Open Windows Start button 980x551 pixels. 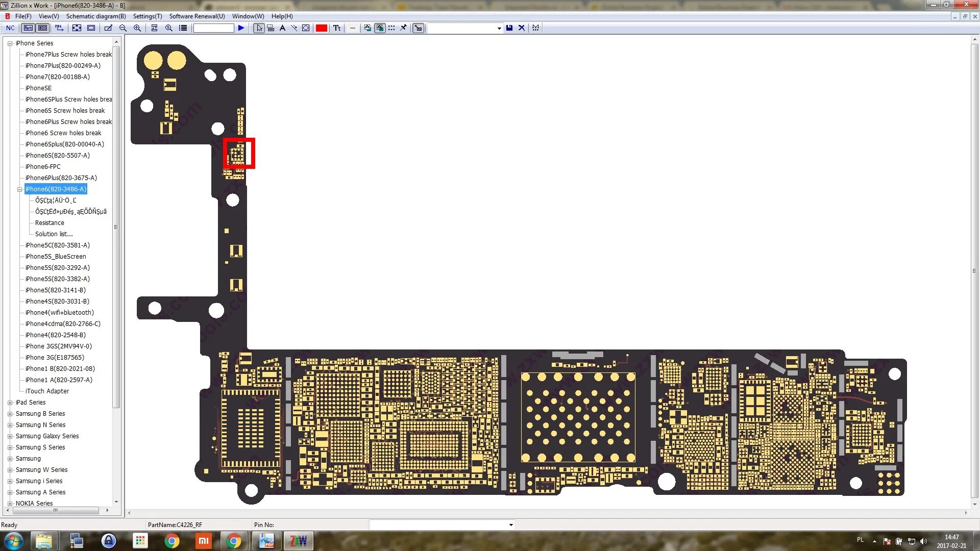point(14,541)
